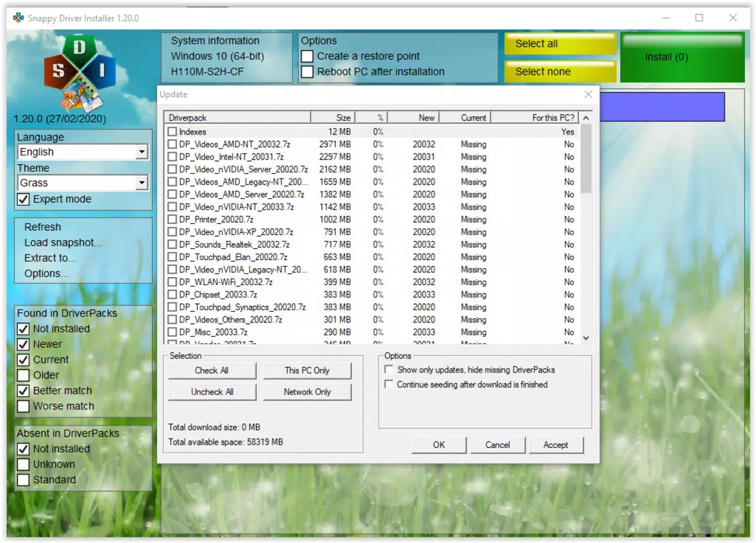Click the green Install (0) button
The height and width of the screenshot is (543, 756).
tap(682, 57)
